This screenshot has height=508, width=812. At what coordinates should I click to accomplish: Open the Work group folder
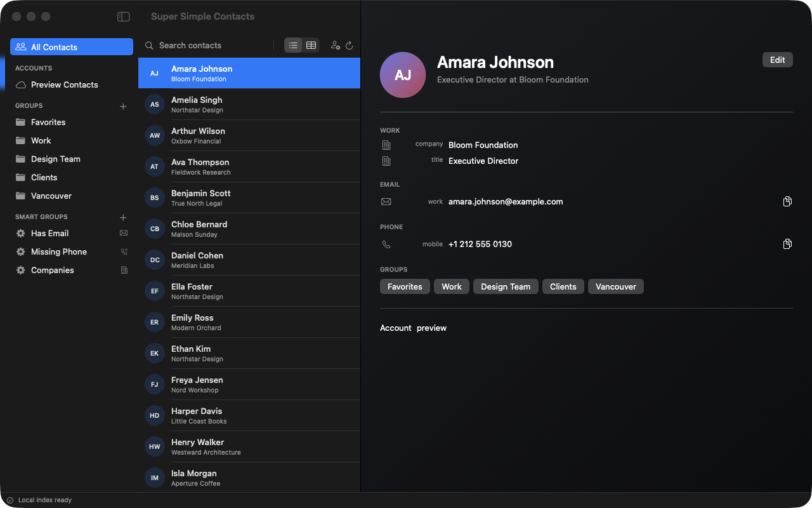tap(72, 140)
